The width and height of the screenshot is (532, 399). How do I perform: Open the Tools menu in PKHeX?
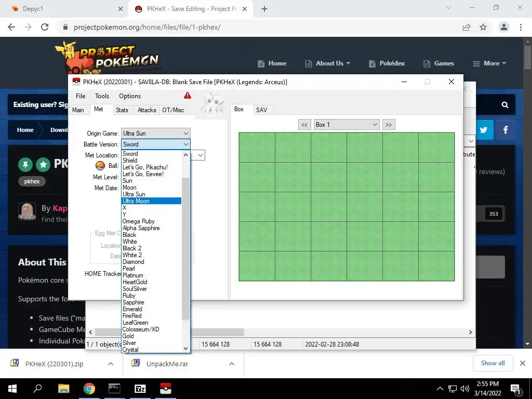pos(102,96)
